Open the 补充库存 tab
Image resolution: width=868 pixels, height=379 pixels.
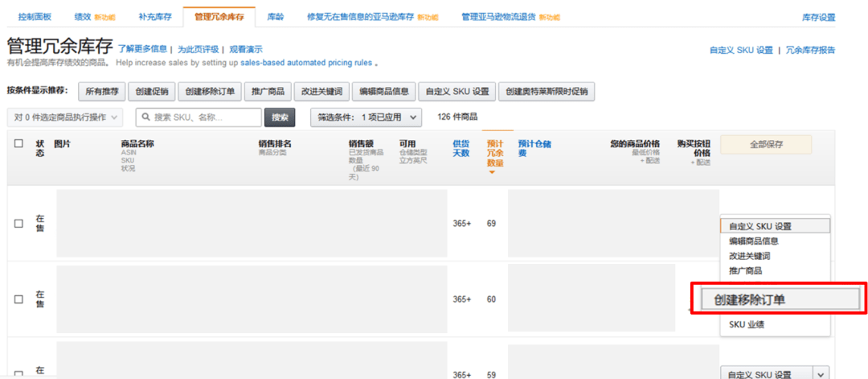[x=154, y=17]
